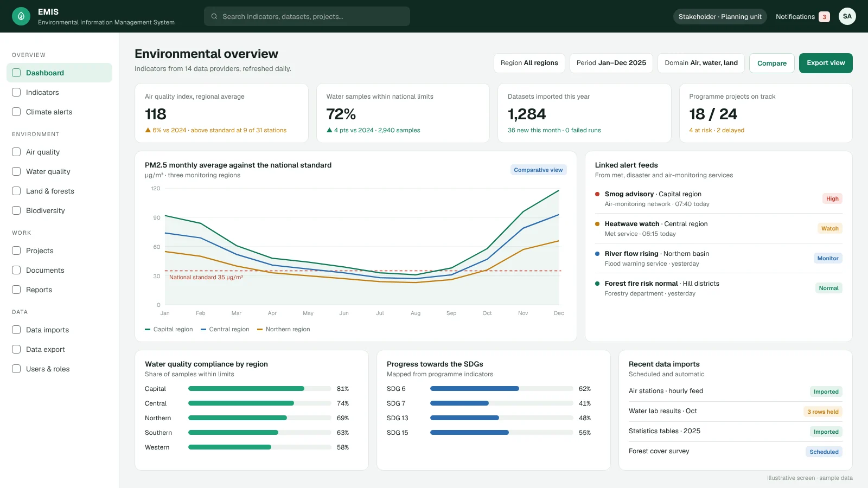This screenshot has height=488, width=868.
Task: Click the Compare button
Action: point(772,63)
